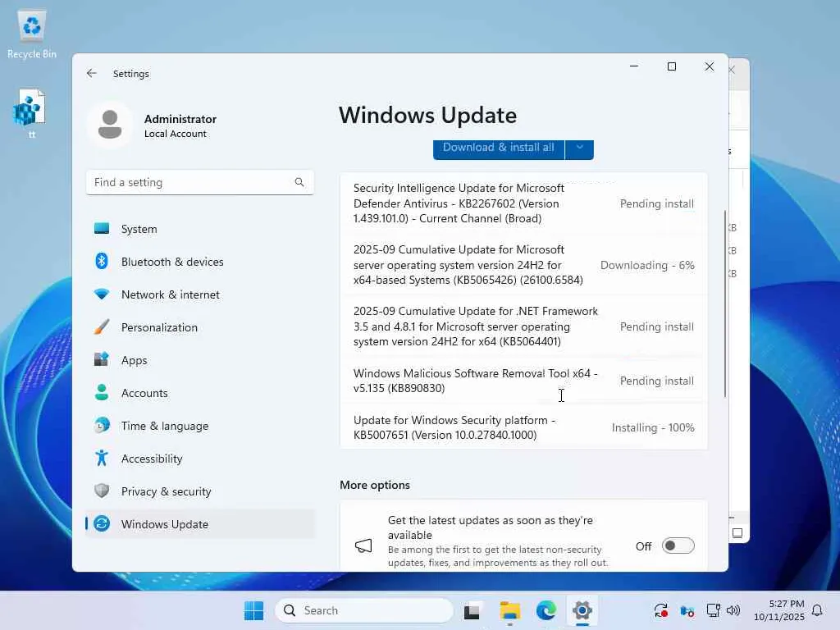Click the Windows Update sync icon in sidebar
The width and height of the screenshot is (840, 630).
[x=101, y=523]
